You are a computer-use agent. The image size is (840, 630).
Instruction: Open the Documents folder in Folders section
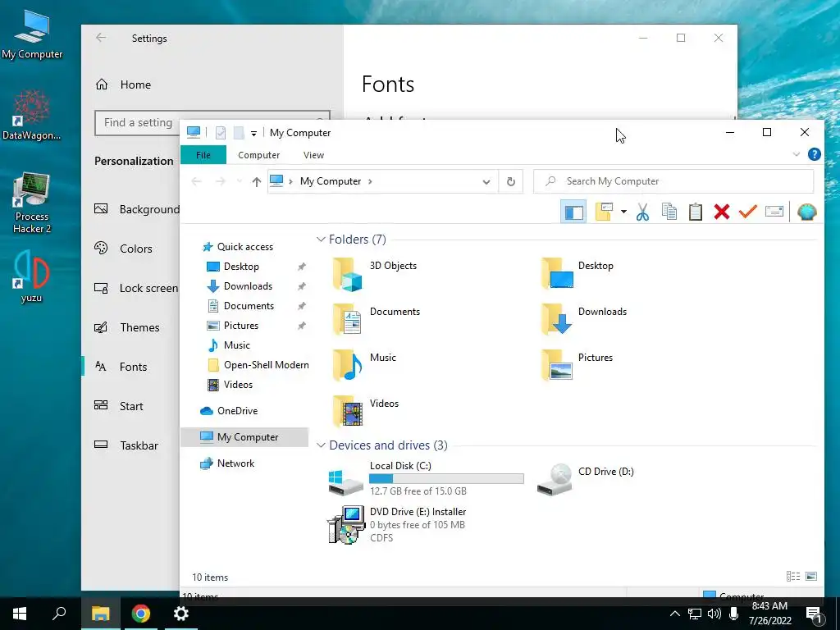376,319
